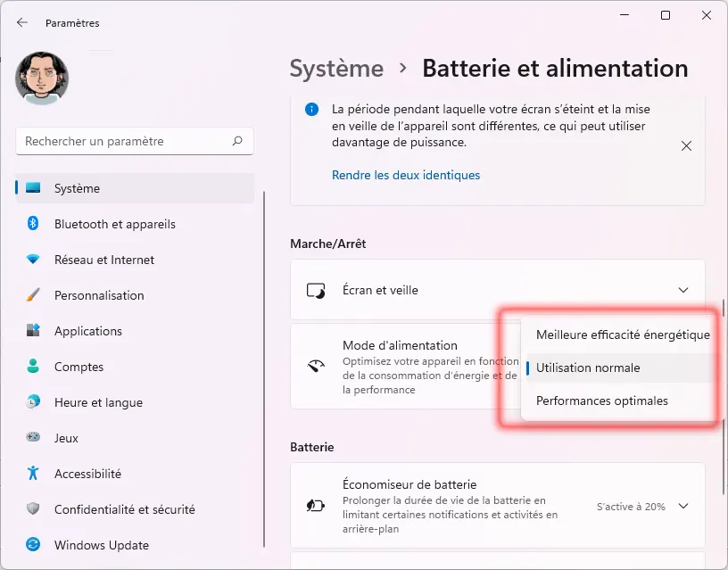Click the Accessibilité figure icon
The height and width of the screenshot is (570, 728).
[x=33, y=474]
